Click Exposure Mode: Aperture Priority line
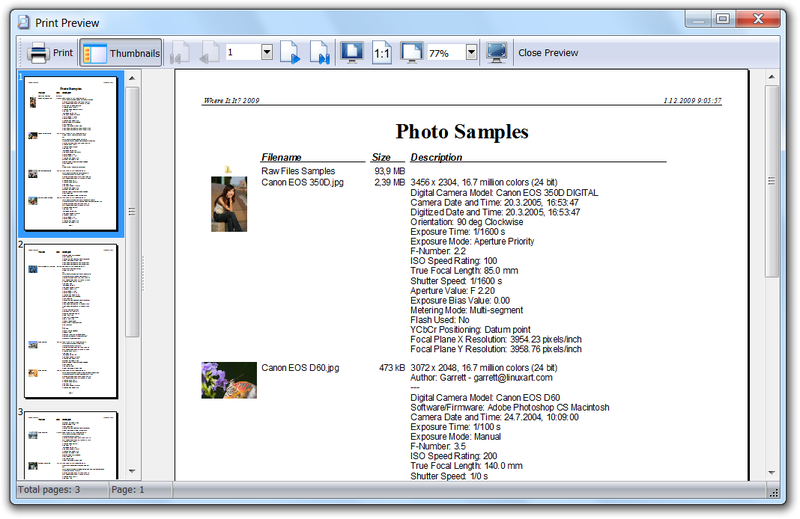Image resolution: width=800 pixels, height=519 pixels. (472, 241)
